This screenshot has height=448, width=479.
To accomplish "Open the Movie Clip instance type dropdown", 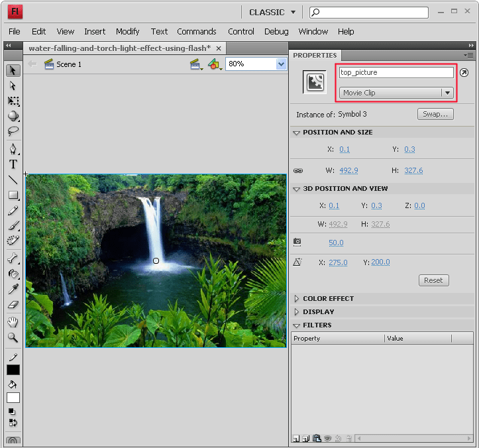I will (396, 93).
